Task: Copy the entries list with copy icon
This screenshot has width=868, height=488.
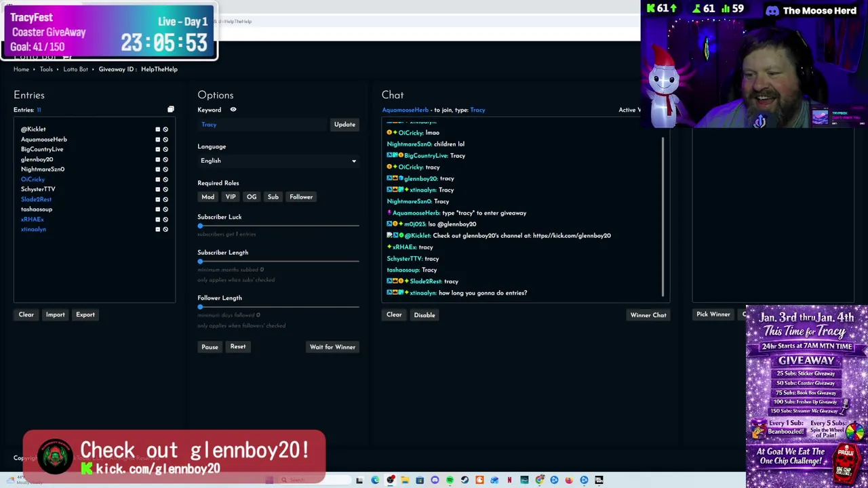Action: click(x=171, y=109)
